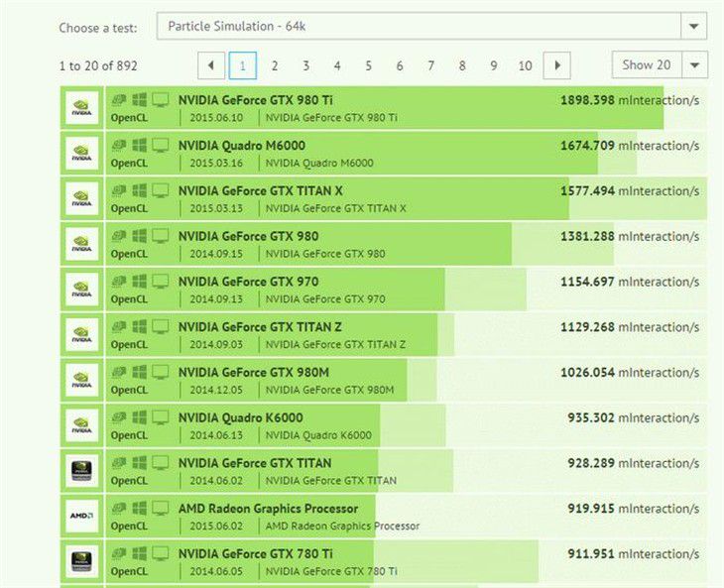Expand the Show 20 dropdown arrow
Screen dimensions: 724x588
(694, 65)
